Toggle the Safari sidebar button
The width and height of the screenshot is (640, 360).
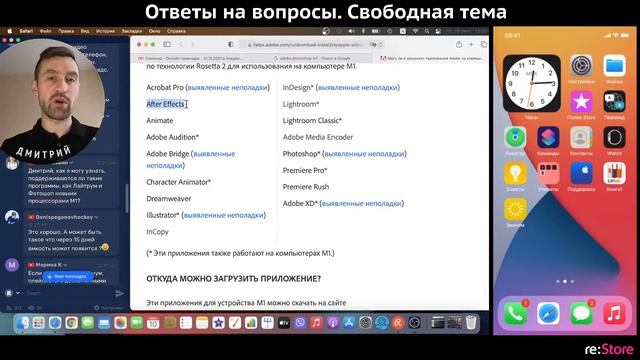point(167,44)
